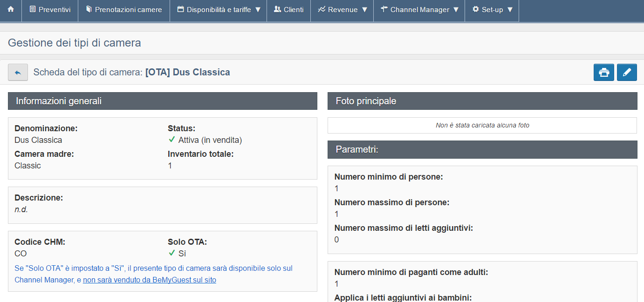This screenshot has width=644, height=302.
Task: Click the Clienti people icon
Action: coord(277,10)
